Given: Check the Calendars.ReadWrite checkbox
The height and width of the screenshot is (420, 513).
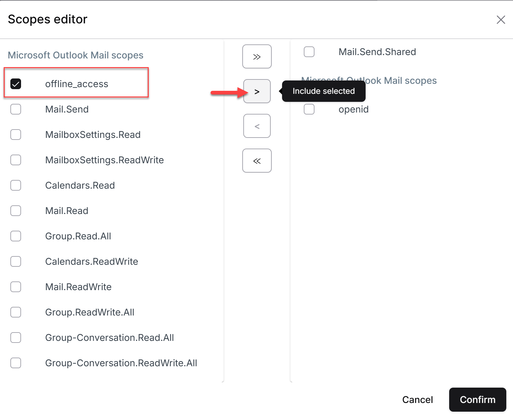Looking at the screenshot, I should coord(16,261).
